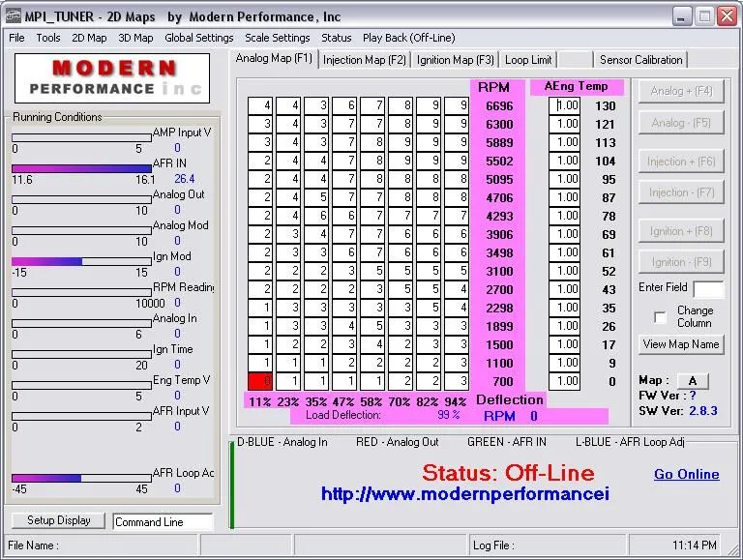The height and width of the screenshot is (560, 743).
Task: Select the AEng Temp 1.00 field at 130
Action: [564, 105]
